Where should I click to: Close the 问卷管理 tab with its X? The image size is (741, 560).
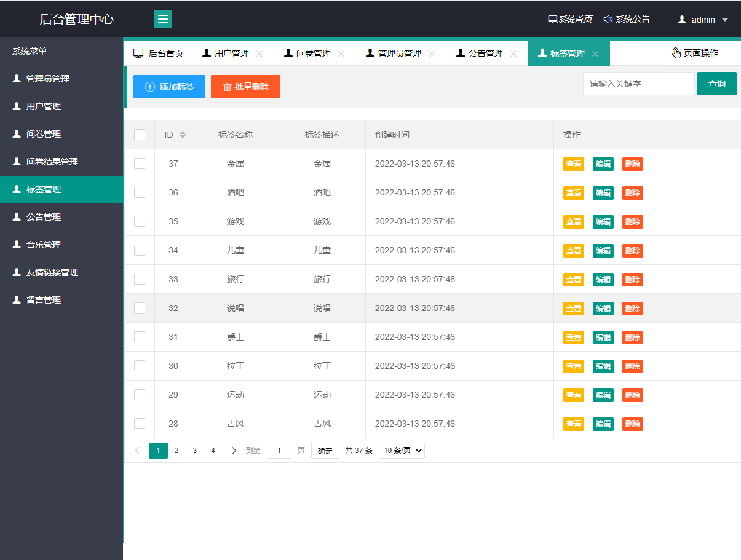coord(341,54)
